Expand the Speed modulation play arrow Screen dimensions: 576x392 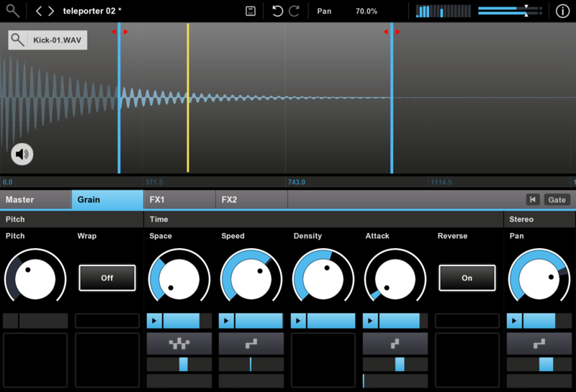tap(226, 321)
